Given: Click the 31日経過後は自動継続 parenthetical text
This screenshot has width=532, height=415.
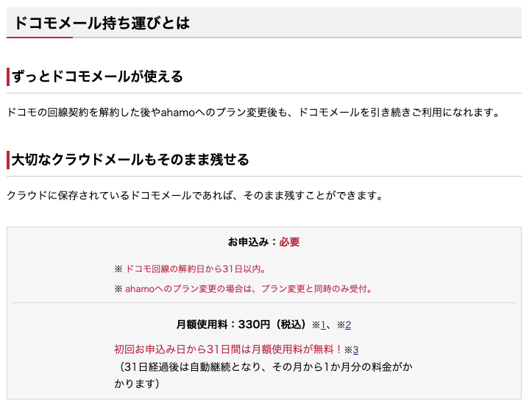Looking at the screenshot, I should (263, 375).
